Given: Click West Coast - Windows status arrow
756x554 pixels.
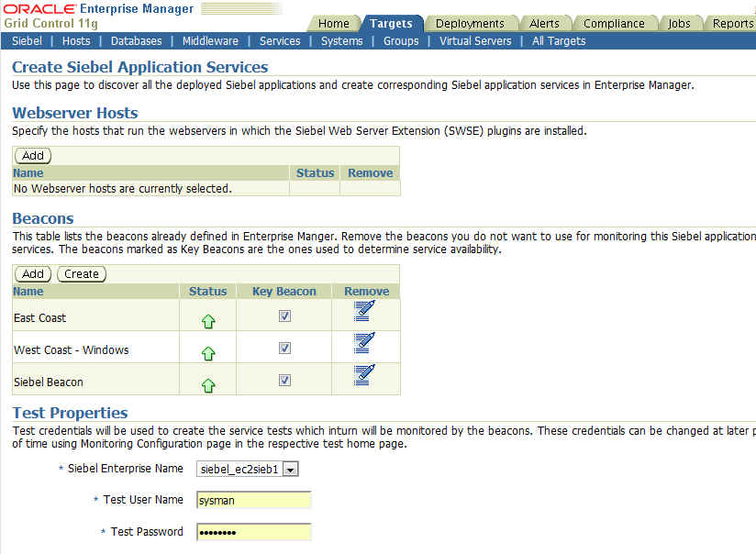Looking at the screenshot, I should pos(208,354).
